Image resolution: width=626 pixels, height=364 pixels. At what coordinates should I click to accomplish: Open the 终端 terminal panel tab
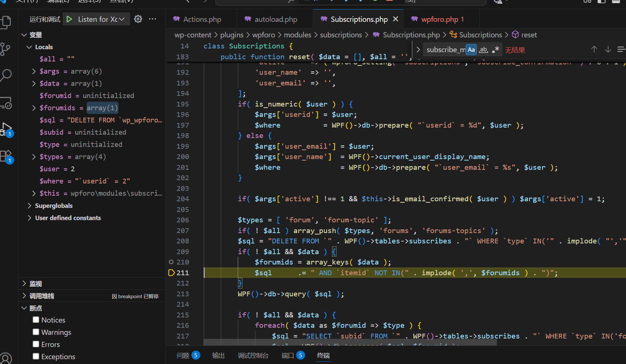324,355
